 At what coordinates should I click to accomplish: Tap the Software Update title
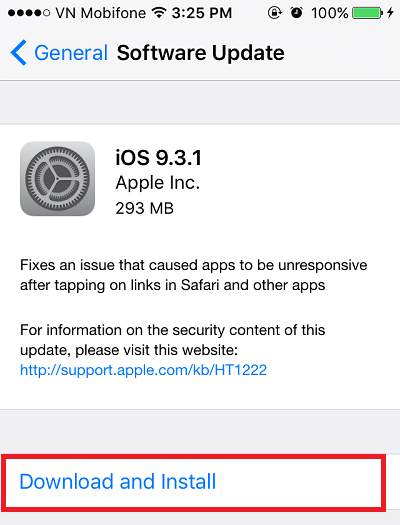[x=201, y=53]
